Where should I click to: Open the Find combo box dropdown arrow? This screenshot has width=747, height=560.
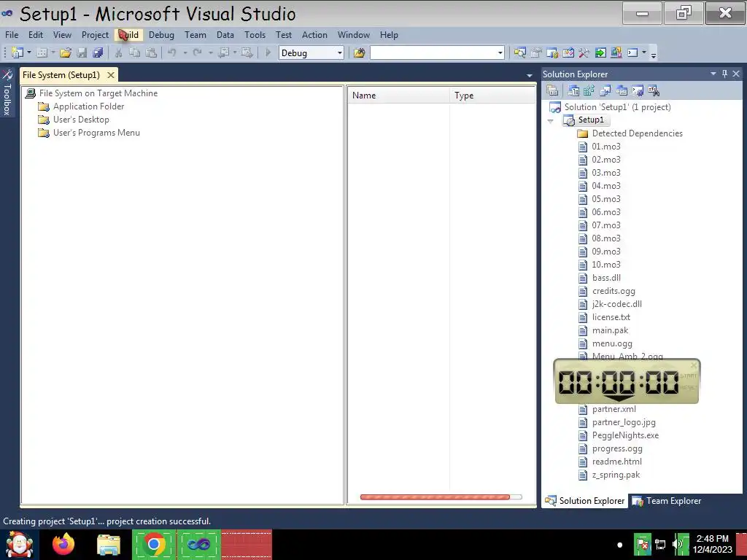[500, 52]
